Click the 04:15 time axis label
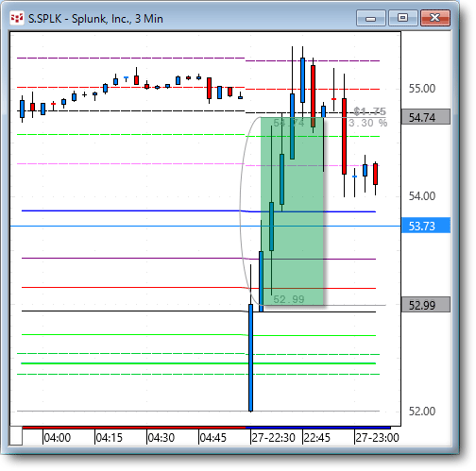This screenshot has height=471, width=476. pyautogui.click(x=109, y=438)
